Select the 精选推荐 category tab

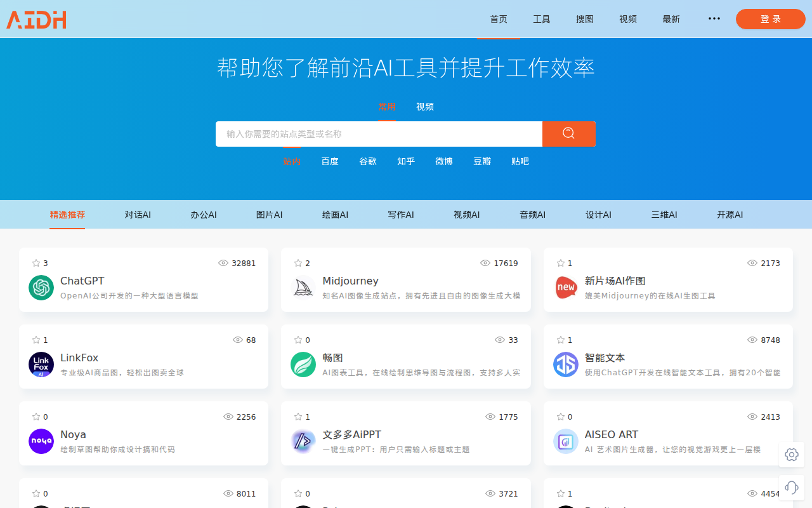coord(67,215)
